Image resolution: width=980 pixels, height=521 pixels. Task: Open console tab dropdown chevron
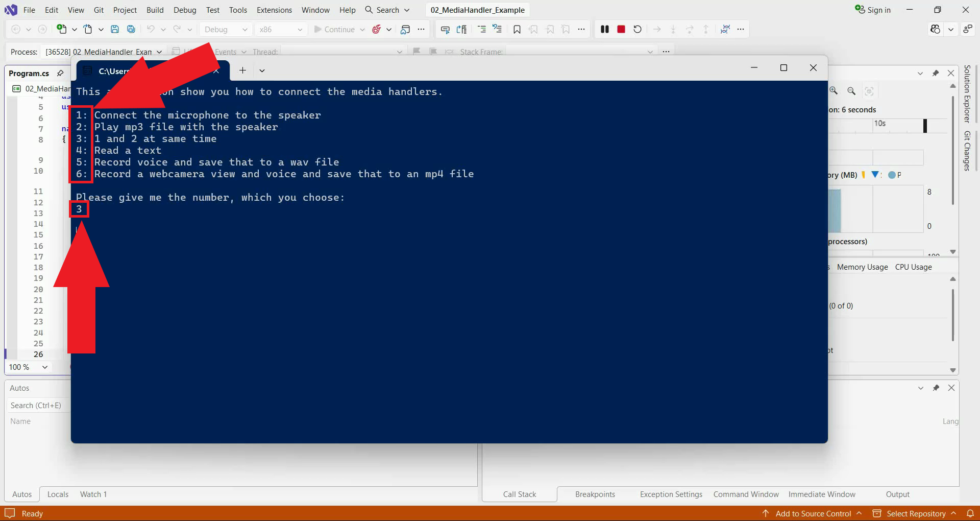[262, 70]
